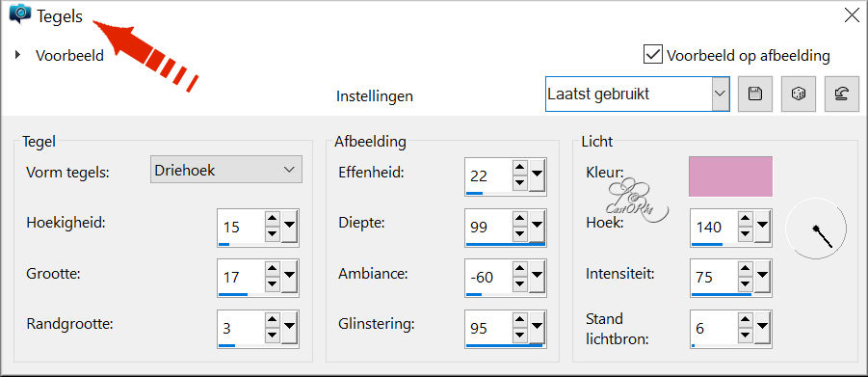Decrease the Glinstering value with the down arrow

click(519, 336)
